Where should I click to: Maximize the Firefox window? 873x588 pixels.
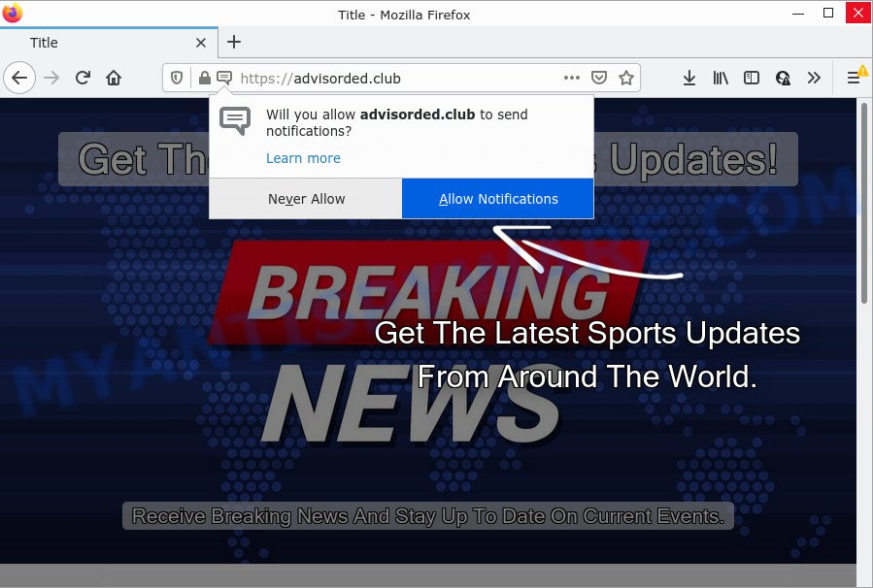828,14
